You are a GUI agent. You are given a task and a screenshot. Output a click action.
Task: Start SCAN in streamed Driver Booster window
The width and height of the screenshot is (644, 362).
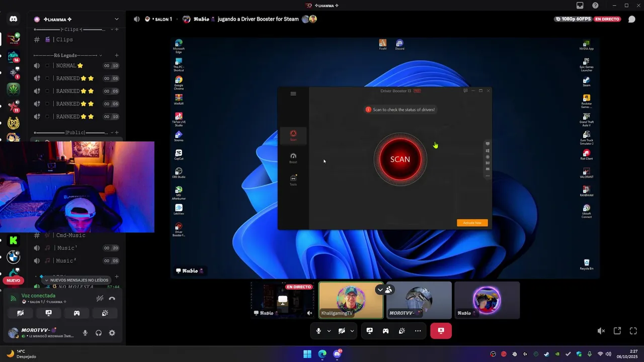click(400, 159)
